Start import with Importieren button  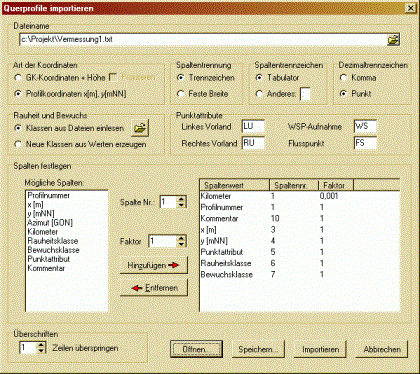(320, 349)
